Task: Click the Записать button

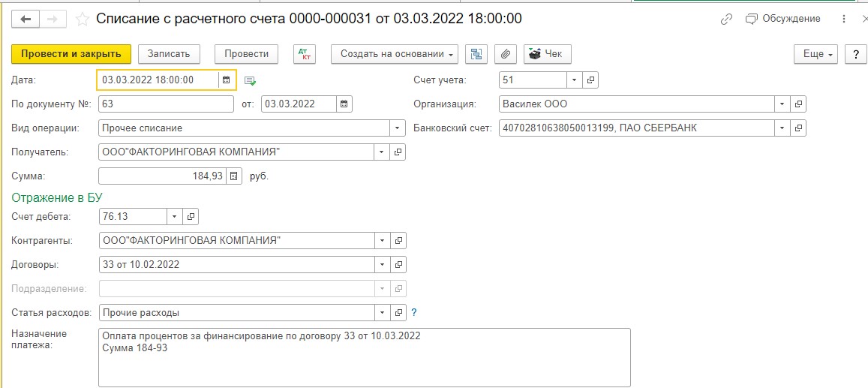Action: click(169, 54)
